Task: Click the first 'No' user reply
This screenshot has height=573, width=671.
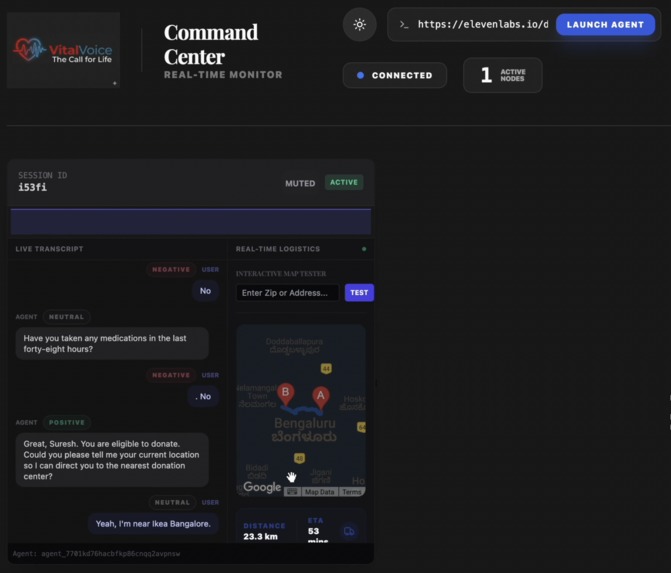Action: (205, 291)
